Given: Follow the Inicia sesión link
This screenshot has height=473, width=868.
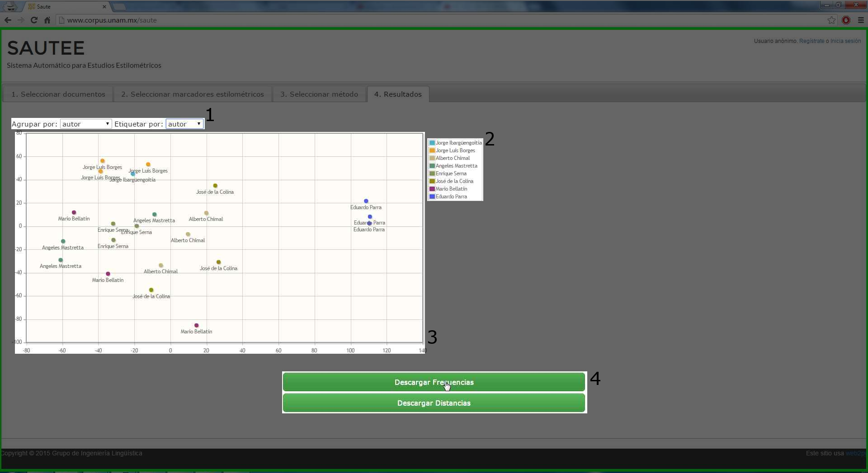Looking at the screenshot, I should point(845,41).
